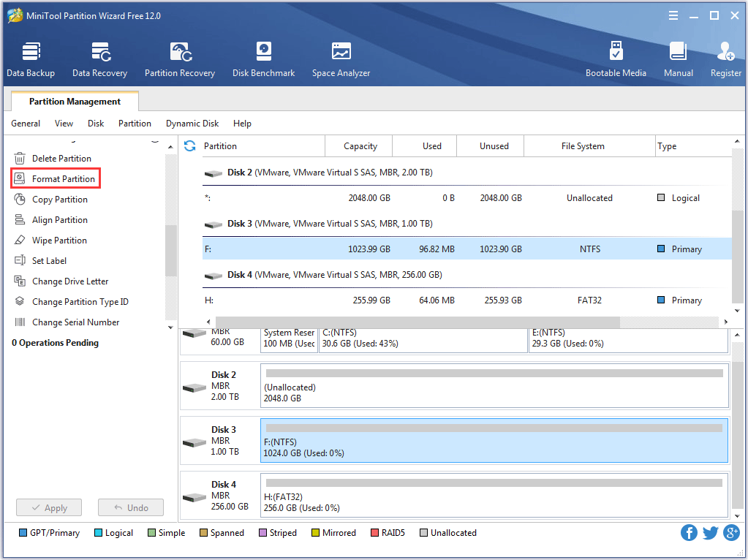The height and width of the screenshot is (560, 748).
Task: Select the E:(NTFS) block in the disk map
Action: tap(629, 341)
